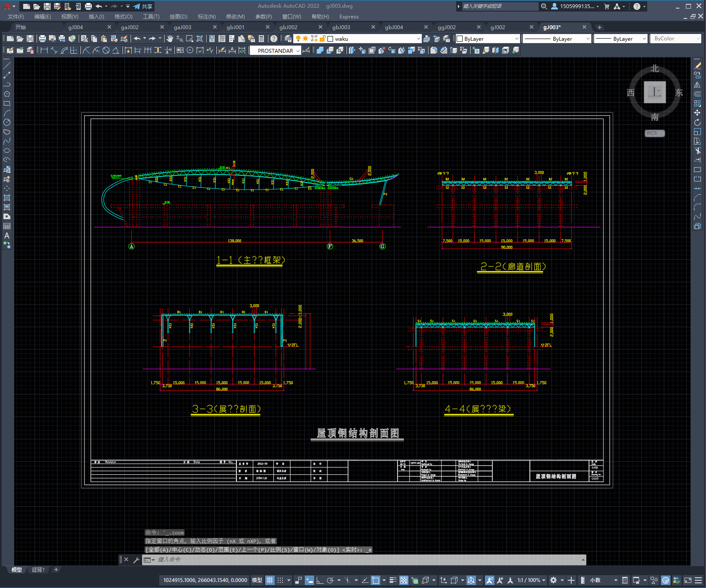Toggle snap mode in status bar
Screen dimensions: 706x588
[x=280, y=580]
